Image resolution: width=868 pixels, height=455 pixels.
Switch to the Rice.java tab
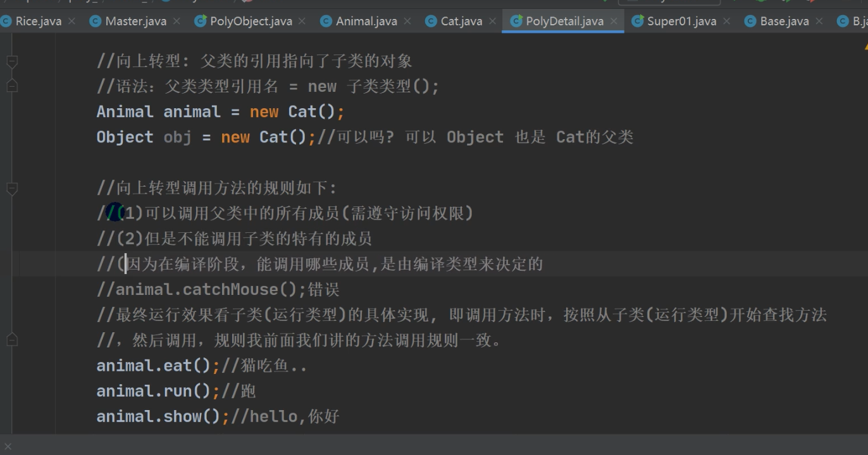[38, 22]
